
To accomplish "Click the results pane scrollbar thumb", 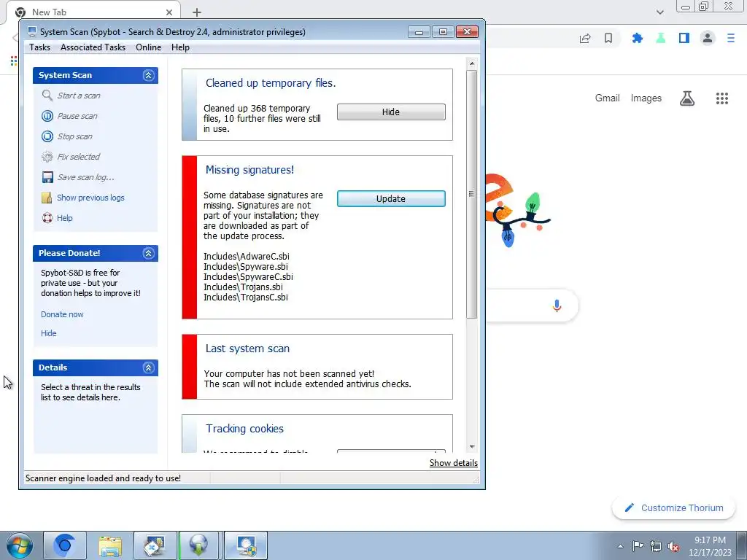I will 472,194.
